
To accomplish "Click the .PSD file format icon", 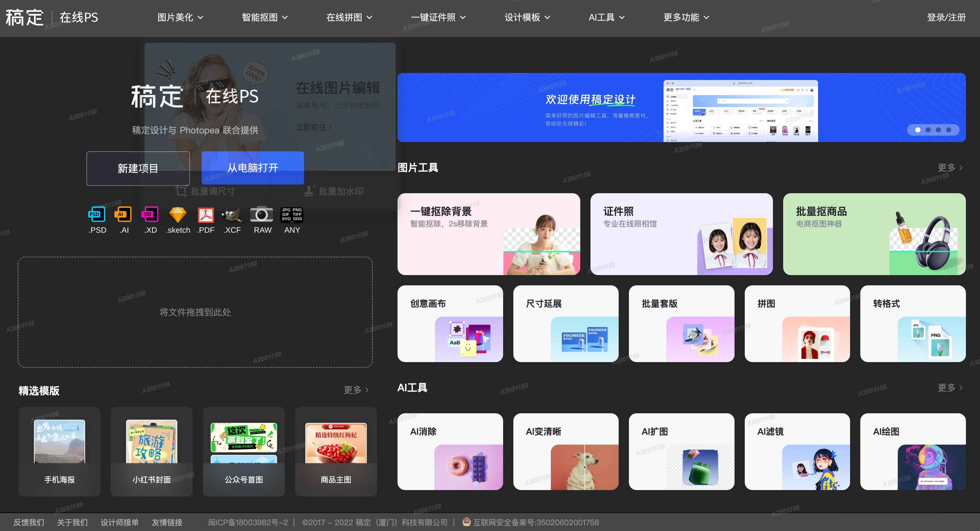I will (x=97, y=215).
